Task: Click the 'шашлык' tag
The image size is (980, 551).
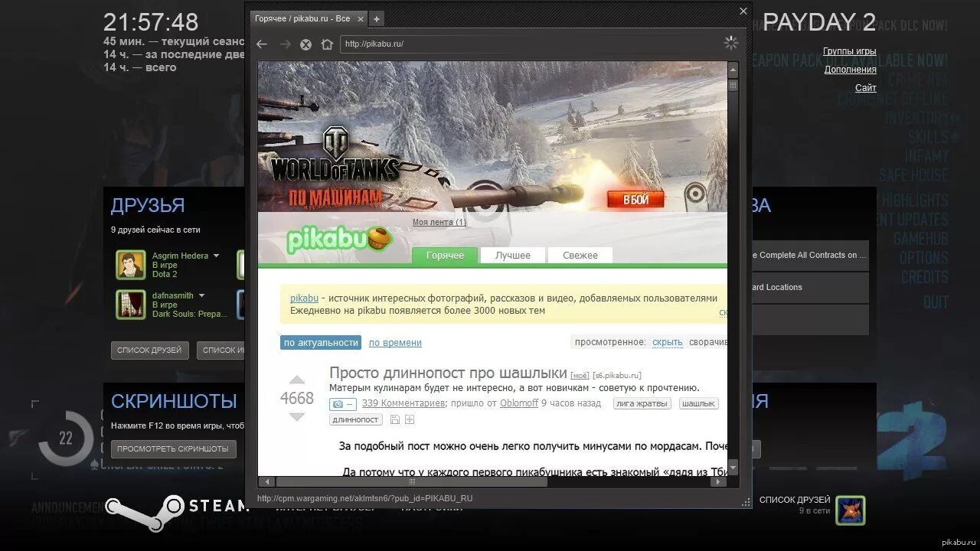Action: click(698, 403)
